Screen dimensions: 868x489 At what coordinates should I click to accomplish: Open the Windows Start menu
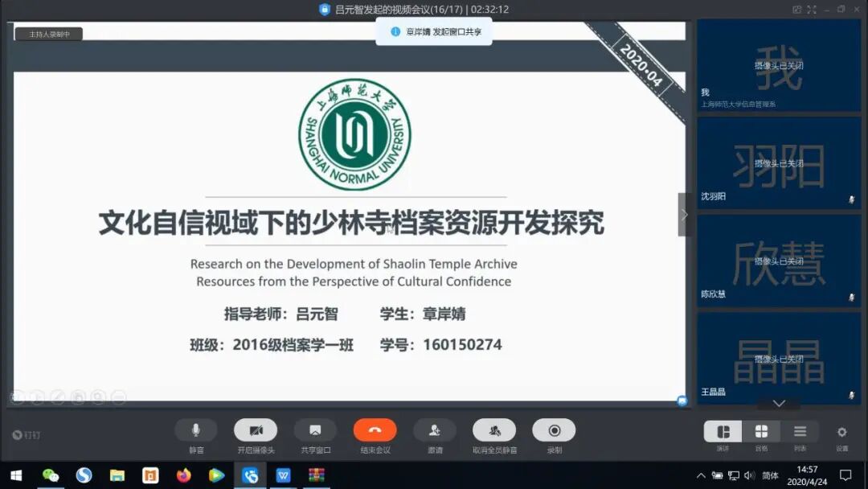click(x=16, y=475)
